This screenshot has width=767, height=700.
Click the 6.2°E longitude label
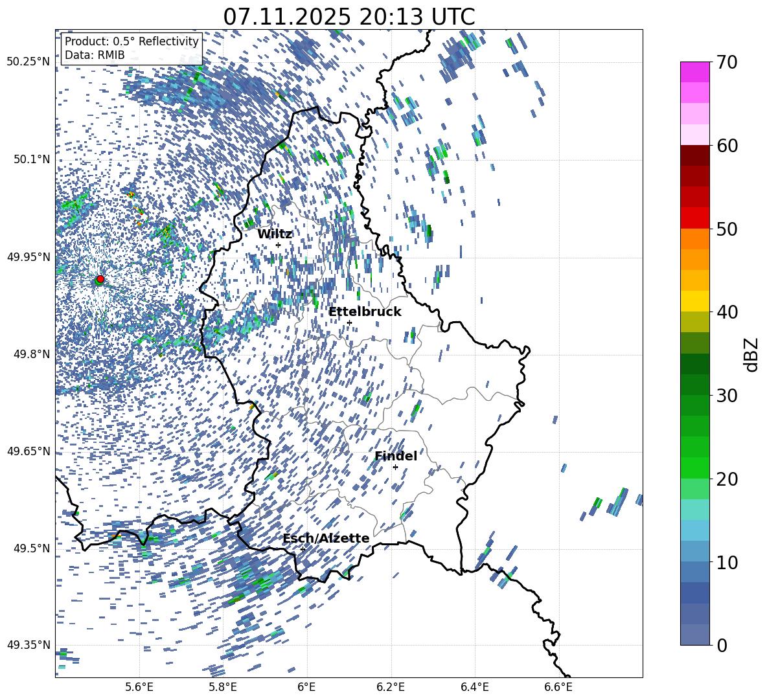click(x=391, y=687)
